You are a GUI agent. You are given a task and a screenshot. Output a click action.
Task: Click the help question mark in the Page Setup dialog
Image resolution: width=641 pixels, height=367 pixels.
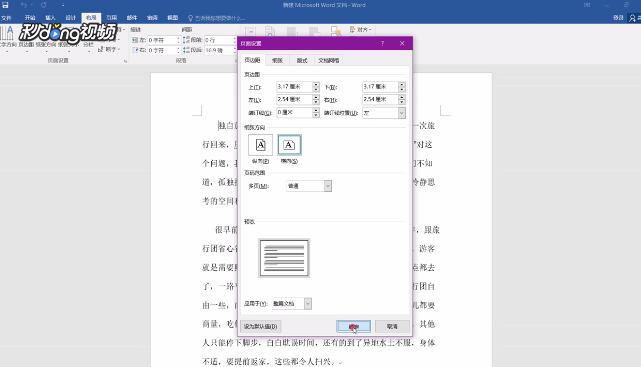383,43
